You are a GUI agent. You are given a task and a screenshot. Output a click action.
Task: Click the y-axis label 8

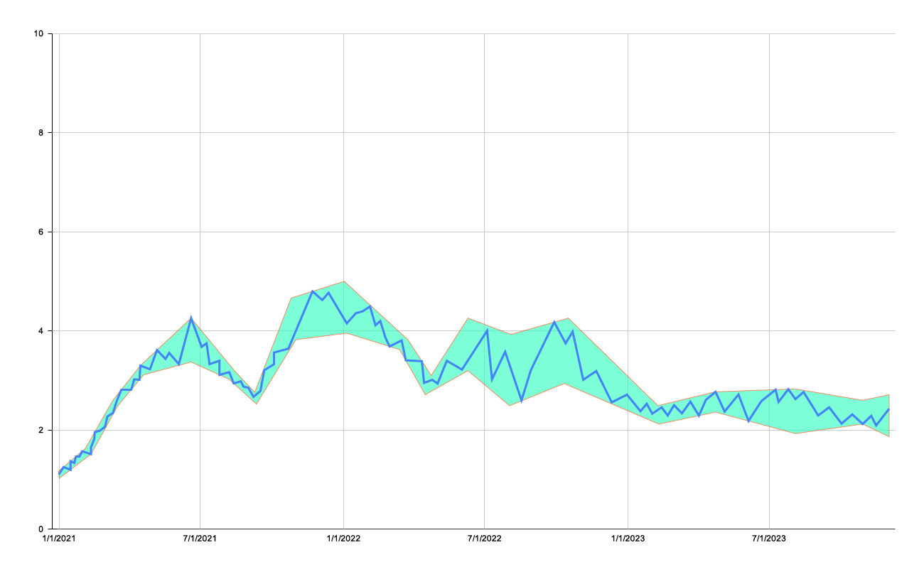click(41, 133)
